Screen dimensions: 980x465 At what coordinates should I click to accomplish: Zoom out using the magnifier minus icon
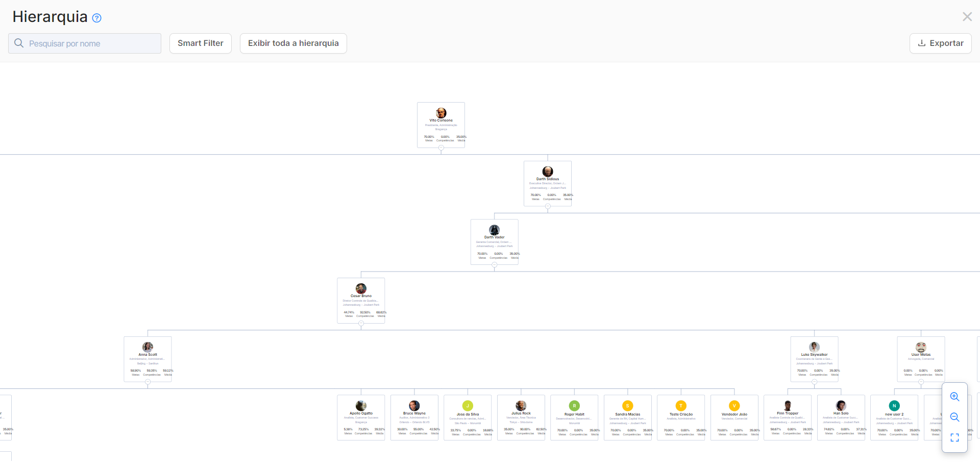pos(954,417)
